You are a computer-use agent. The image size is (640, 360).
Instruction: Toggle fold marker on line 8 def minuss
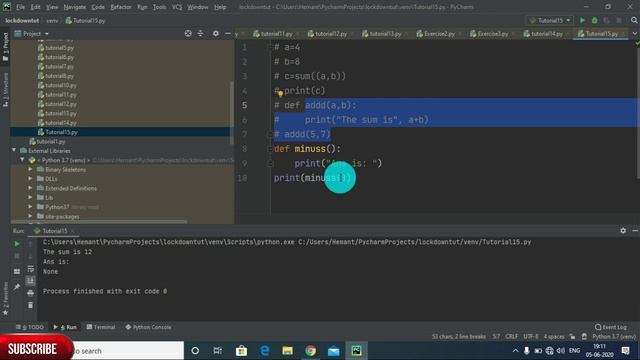(269, 149)
